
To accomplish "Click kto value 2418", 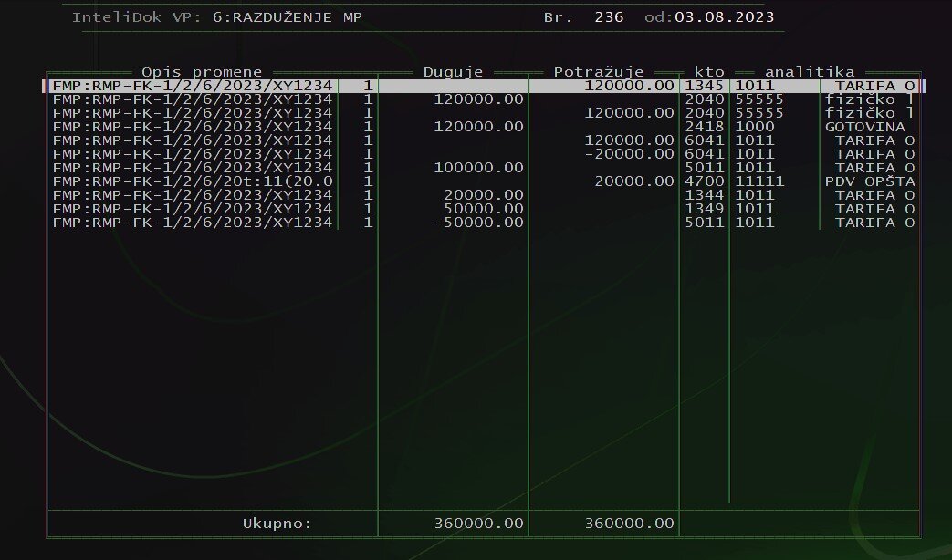I will (x=705, y=127).
